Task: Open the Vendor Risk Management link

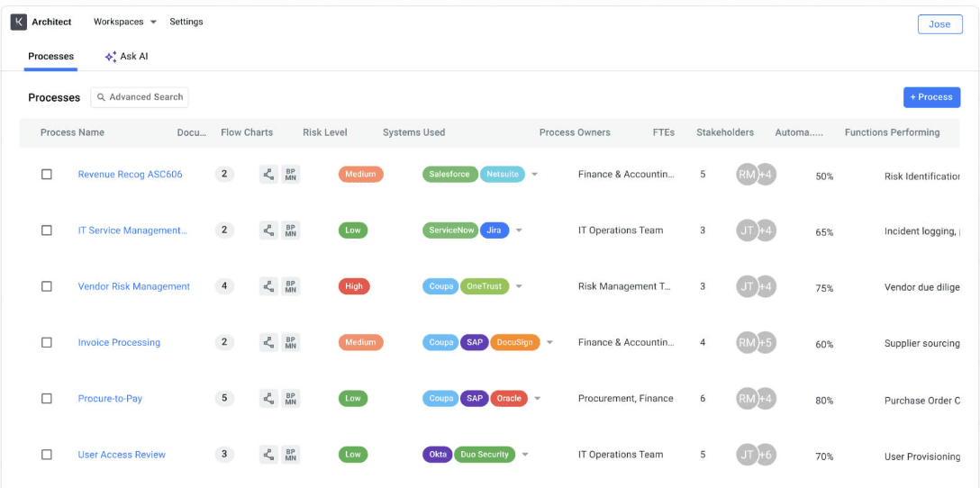Action: [133, 287]
